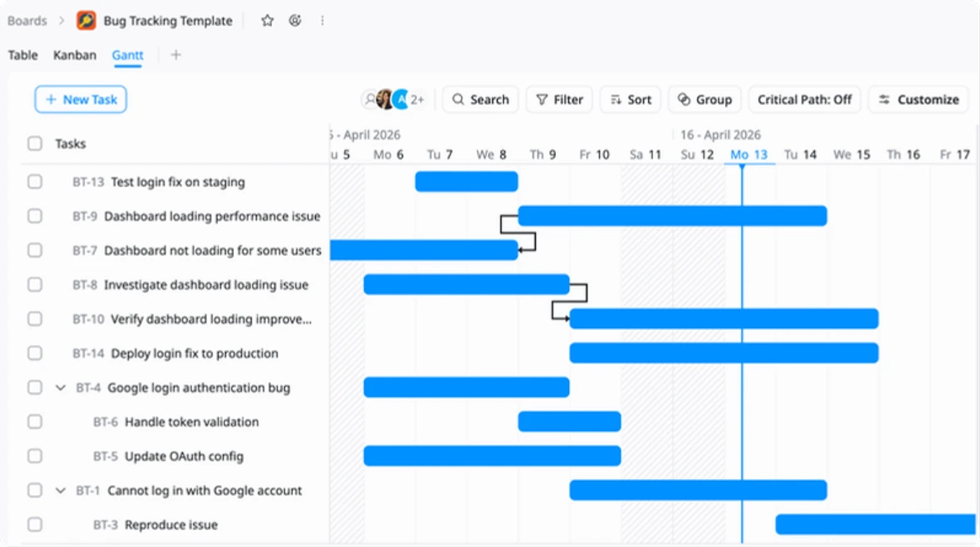Open the board's three-dot options menu

pos(322,20)
